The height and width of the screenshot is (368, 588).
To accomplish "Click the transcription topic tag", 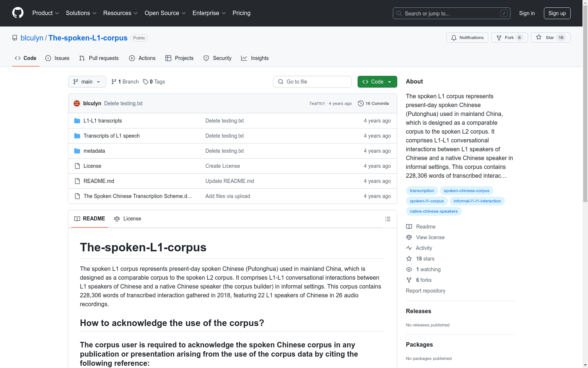I will [422, 191].
